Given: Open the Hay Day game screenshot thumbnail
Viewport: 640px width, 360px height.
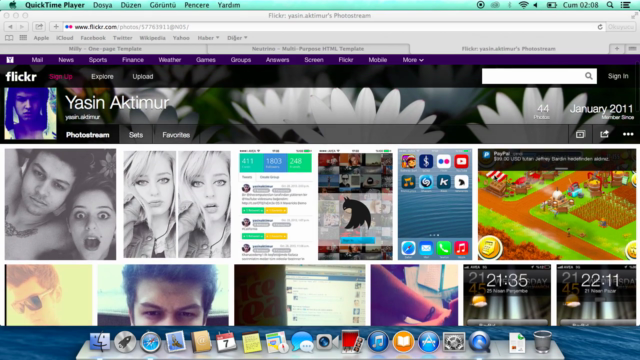Looking at the screenshot, I should pos(557,204).
